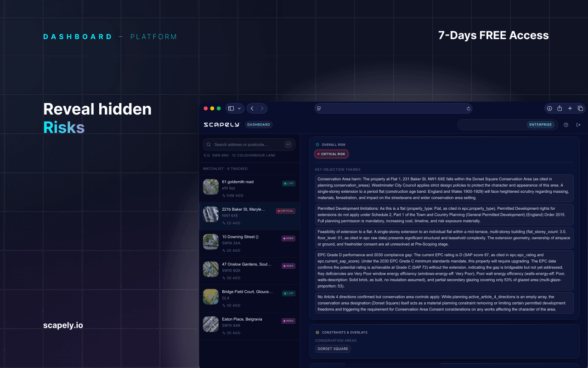Open the 10 Downing Street watchlist entry
588x368 pixels.
249,244
